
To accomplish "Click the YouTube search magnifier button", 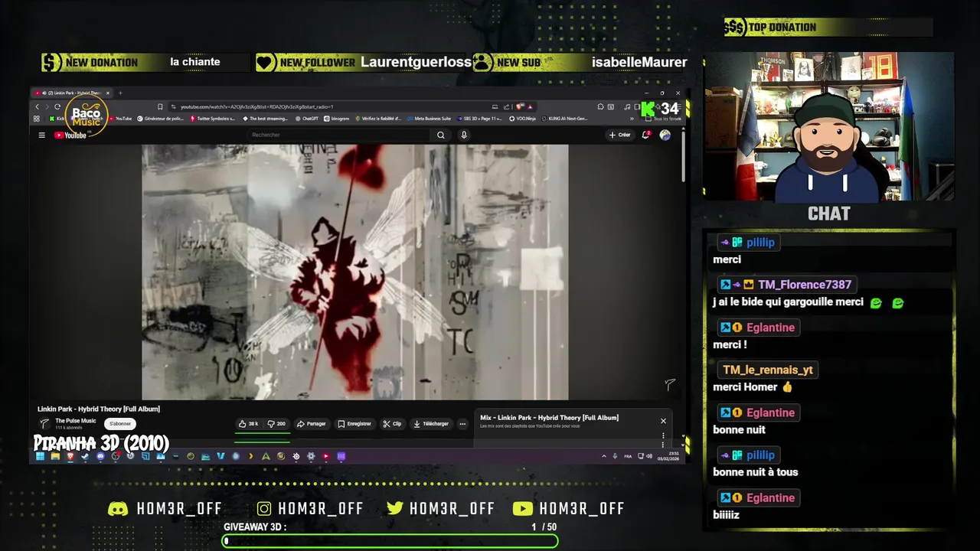I will 440,135.
